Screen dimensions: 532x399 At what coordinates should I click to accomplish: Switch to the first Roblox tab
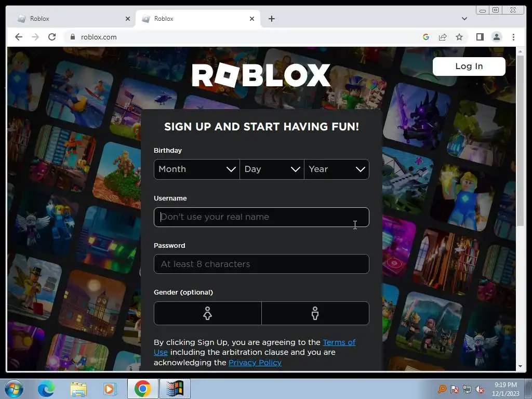click(x=71, y=19)
